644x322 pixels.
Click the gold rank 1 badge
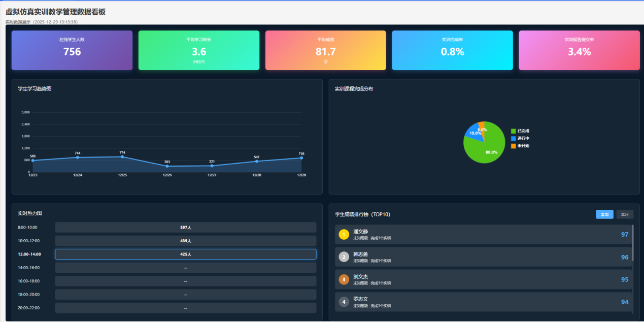(x=344, y=235)
